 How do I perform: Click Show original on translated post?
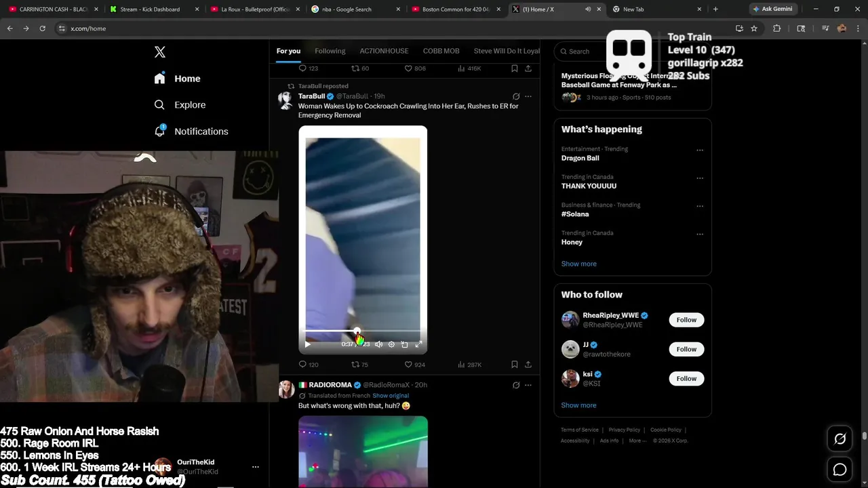click(391, 396)
